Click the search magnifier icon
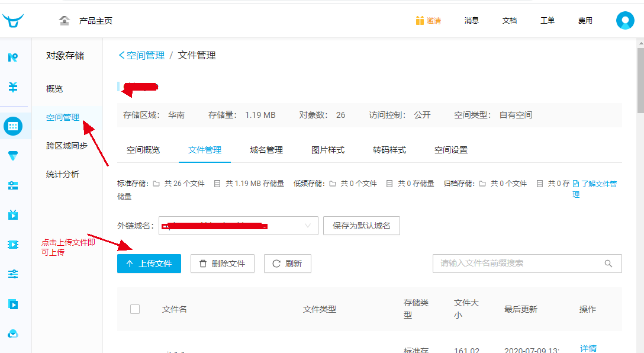Image resolution: width=644 pixels, height=353 pixels. tap(608, 264)
